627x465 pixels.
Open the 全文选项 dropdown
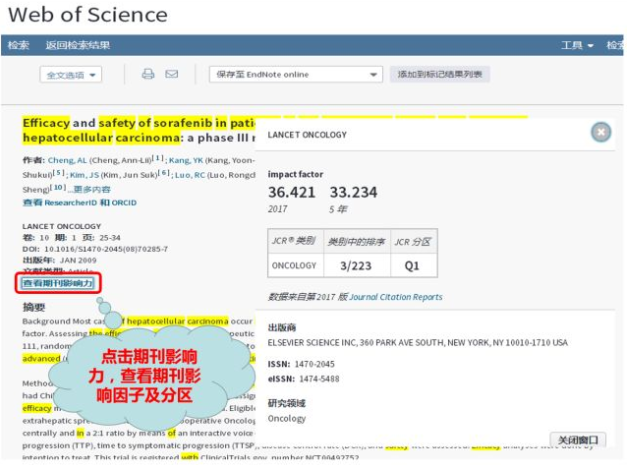[x=71, y=75]
